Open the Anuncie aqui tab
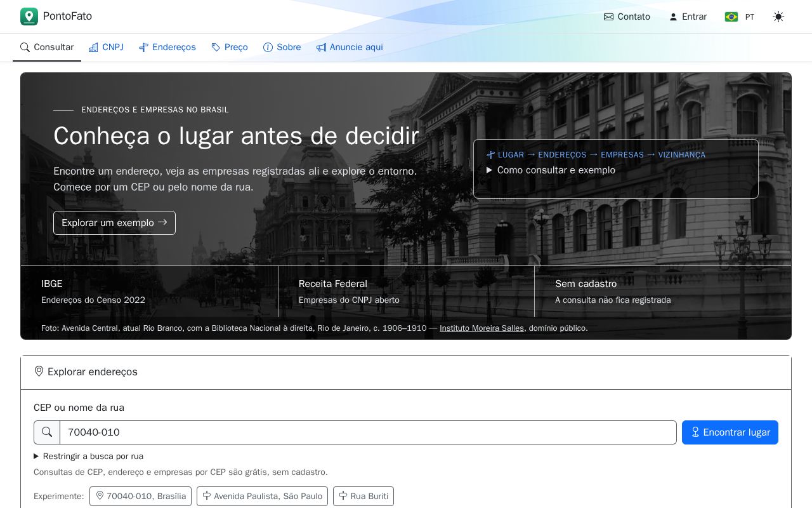 (350, 48)
